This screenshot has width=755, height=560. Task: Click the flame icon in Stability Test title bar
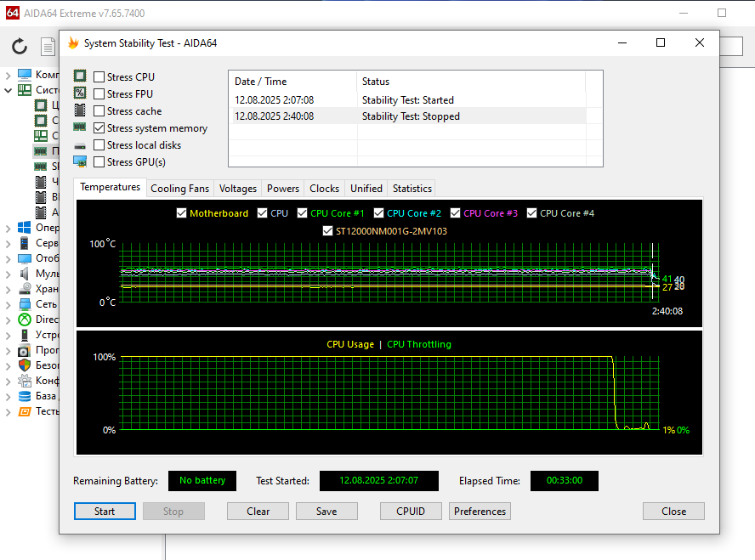[73, 42]
